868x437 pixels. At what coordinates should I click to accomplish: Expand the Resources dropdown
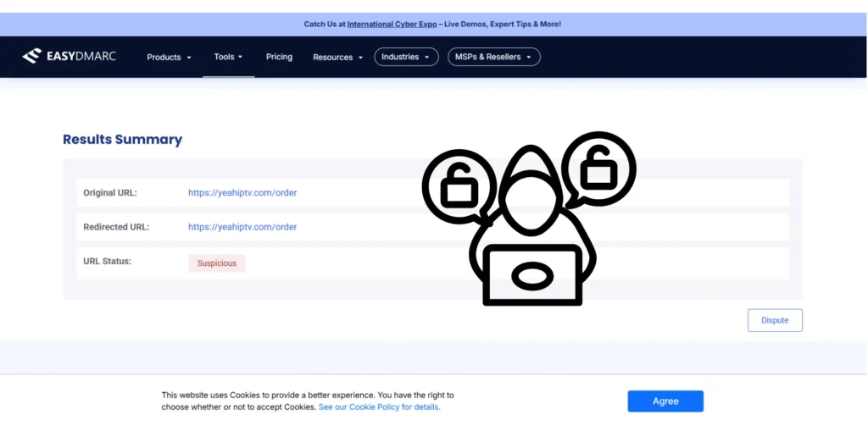(x=337, y=58)
